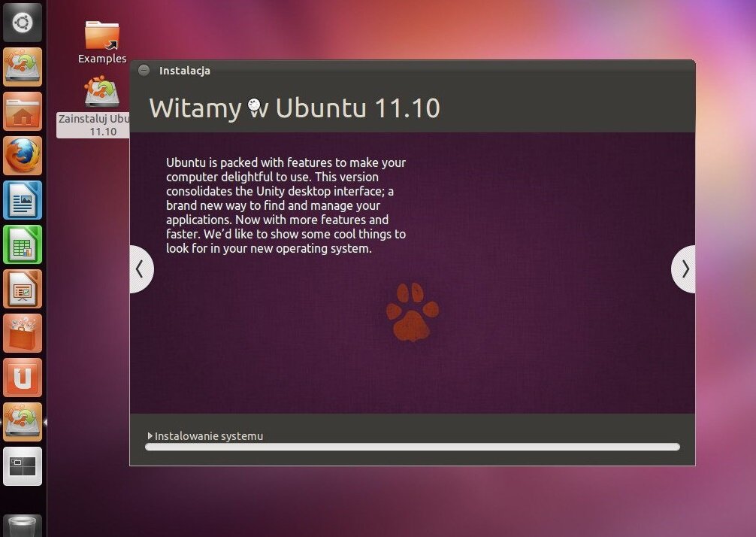Click the orange paw print in the slideshow
Viewport: 756px width, 537px height.
click(413, 312)
